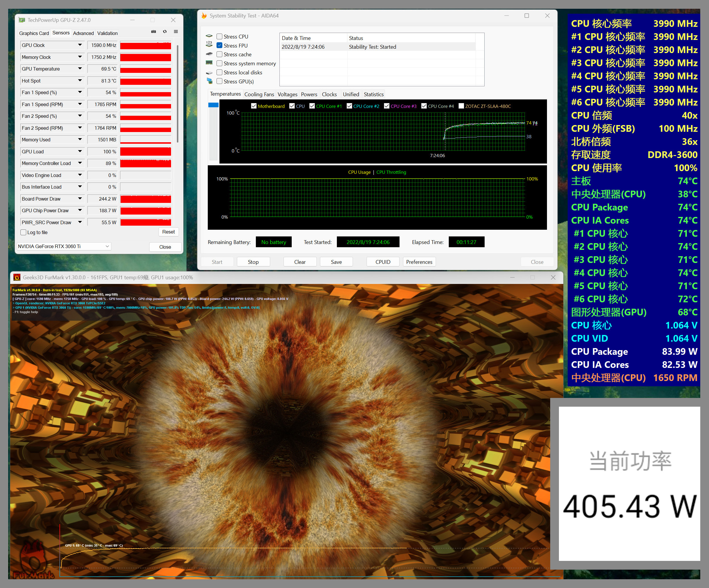The height and width of the screenshot is (588, 709).
Task: Open the Graphics Card tab
Action: pos(34,33)
